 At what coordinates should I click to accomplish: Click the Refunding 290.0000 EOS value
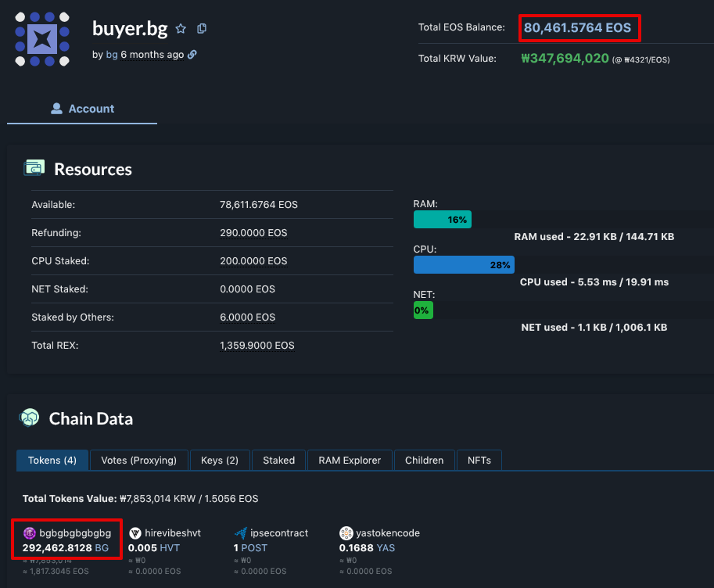pos(253,233)
